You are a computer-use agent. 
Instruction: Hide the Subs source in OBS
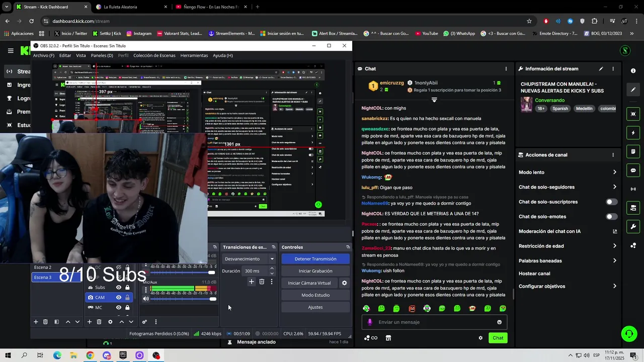(x=119, y=288)
